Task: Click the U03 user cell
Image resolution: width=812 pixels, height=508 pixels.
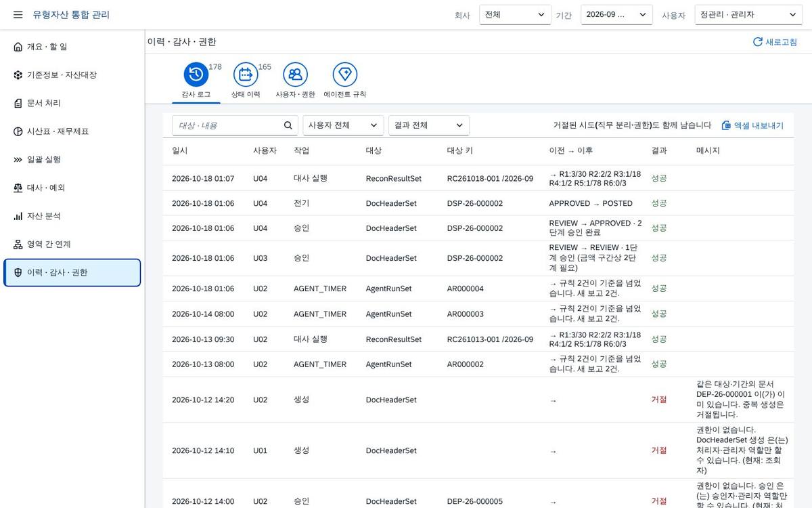Action: [261, 258]
